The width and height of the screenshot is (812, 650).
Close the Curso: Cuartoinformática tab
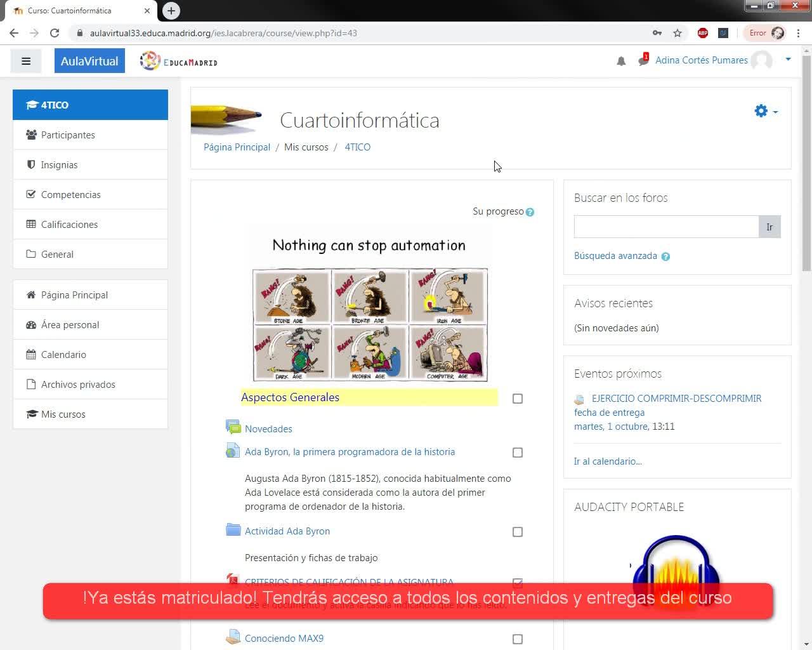[147, 11]
